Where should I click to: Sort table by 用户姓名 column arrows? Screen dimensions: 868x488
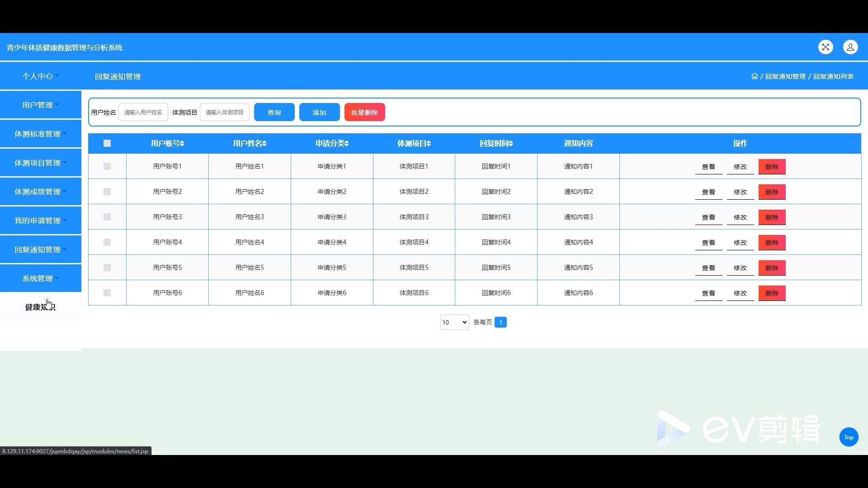click(x=264, y=144)
